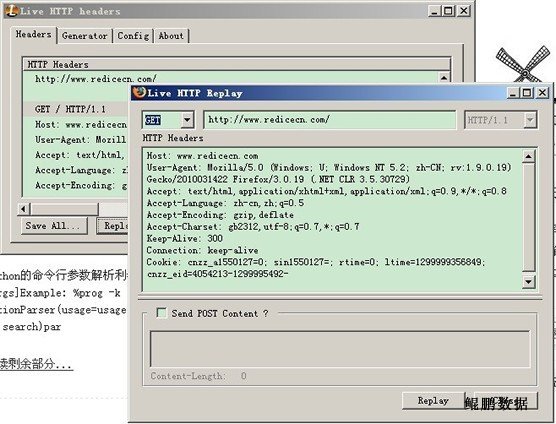The height and width of the screenshot is (424, 556).
Task: Click the 'Accept-Charset: gb2312,utf-8' line
Action: [x=253, y=227]
